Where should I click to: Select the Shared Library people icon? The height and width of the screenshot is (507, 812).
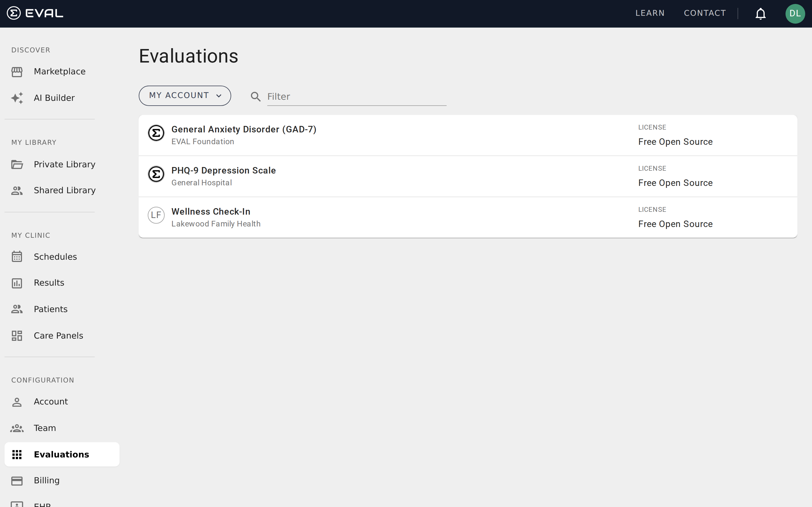17,190
